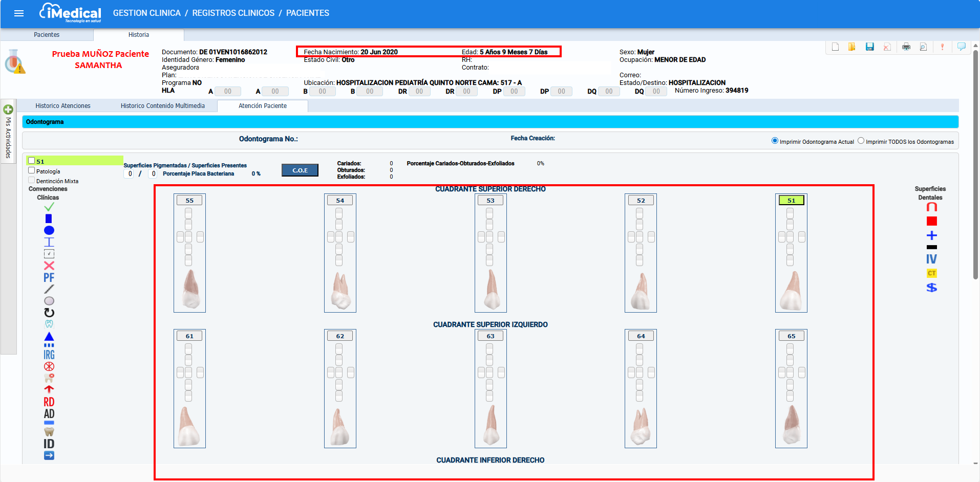Click the save floppy disk icon

click(869, 47)
